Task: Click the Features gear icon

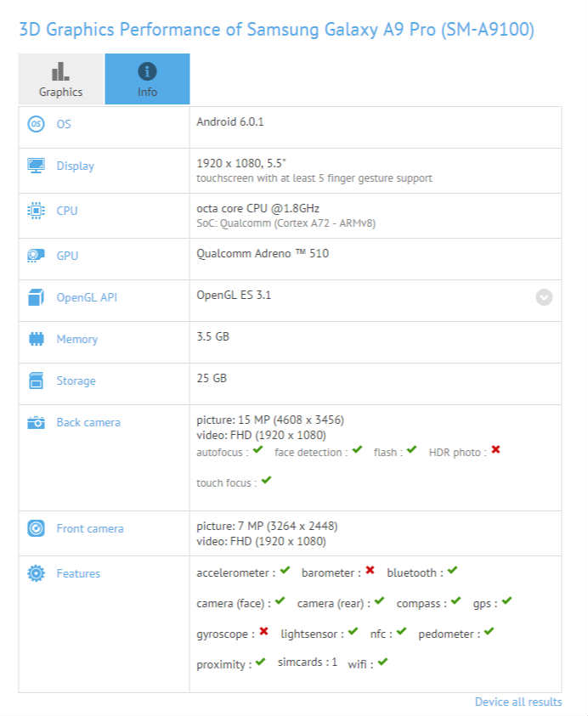Action: click(x=36, y=573)
